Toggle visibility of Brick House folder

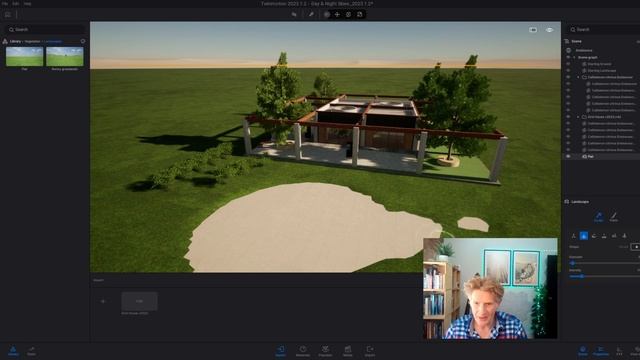(568, 117)
